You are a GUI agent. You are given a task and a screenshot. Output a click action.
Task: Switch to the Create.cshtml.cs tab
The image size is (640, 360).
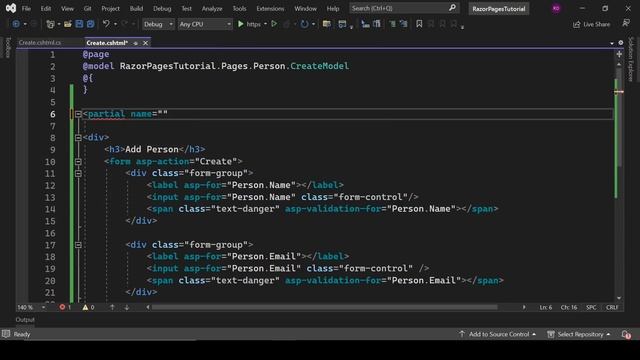[x=40, y=43]
